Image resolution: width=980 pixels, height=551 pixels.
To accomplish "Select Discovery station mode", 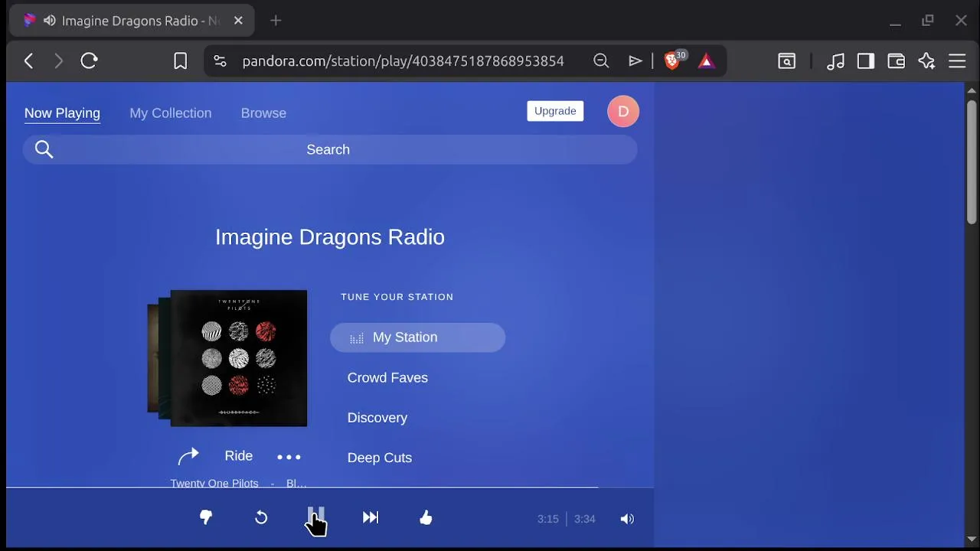I will [377, 418].
